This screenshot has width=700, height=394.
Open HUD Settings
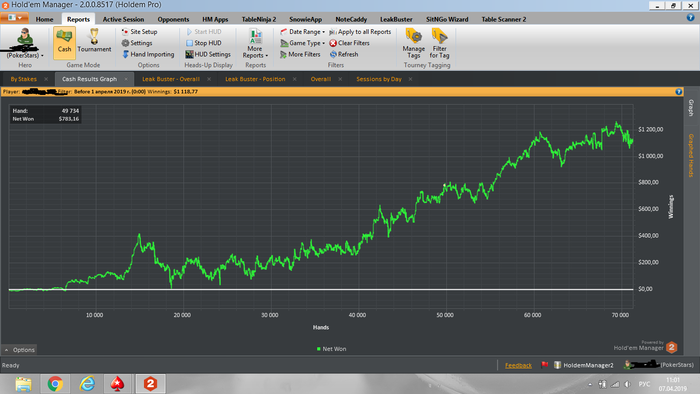[208, 54]
